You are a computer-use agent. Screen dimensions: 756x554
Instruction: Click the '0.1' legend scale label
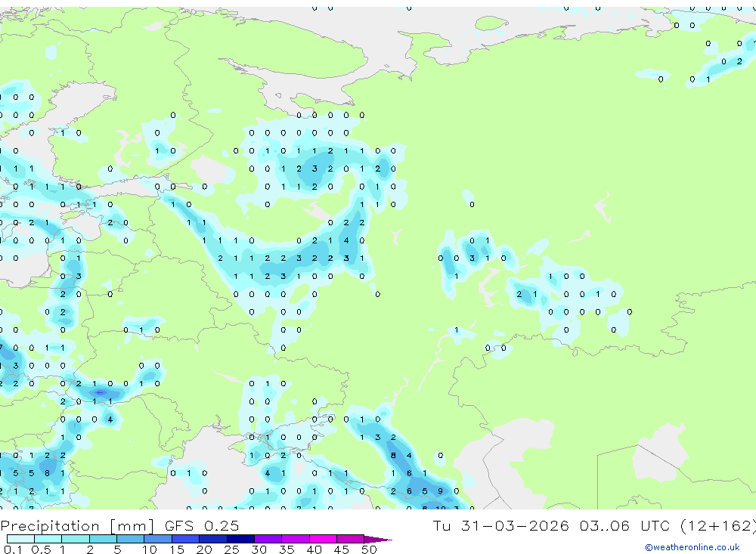point(13,549)
